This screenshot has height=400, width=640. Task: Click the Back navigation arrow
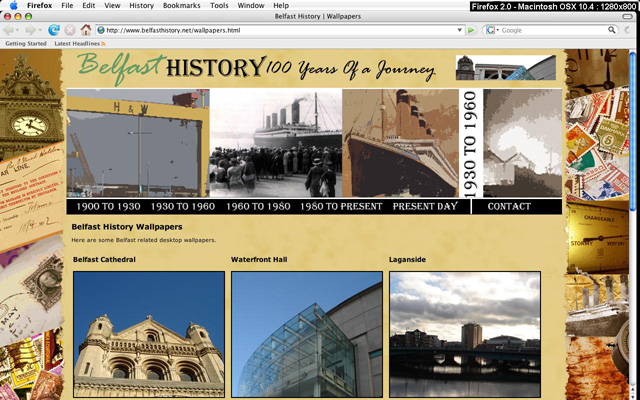11,30
